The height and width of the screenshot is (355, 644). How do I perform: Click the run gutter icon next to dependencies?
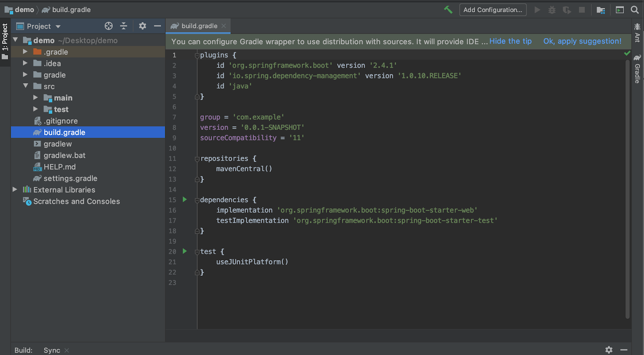(185, 199)
